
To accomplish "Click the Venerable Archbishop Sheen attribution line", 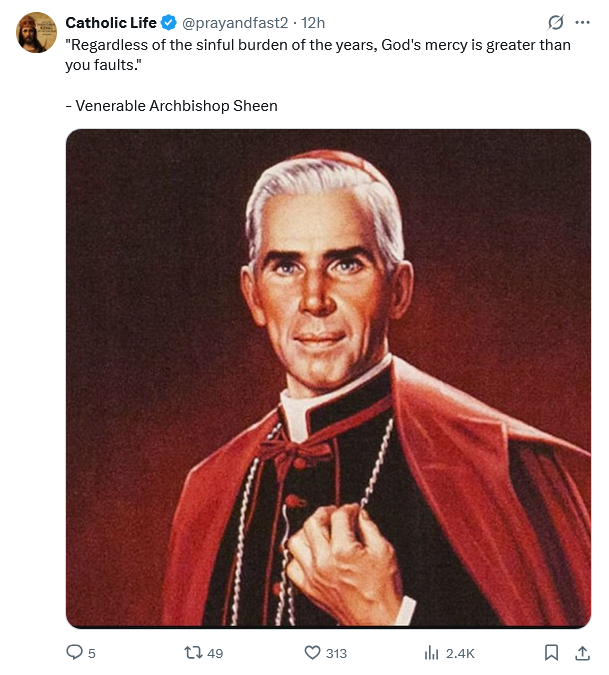I will point(177,105).
